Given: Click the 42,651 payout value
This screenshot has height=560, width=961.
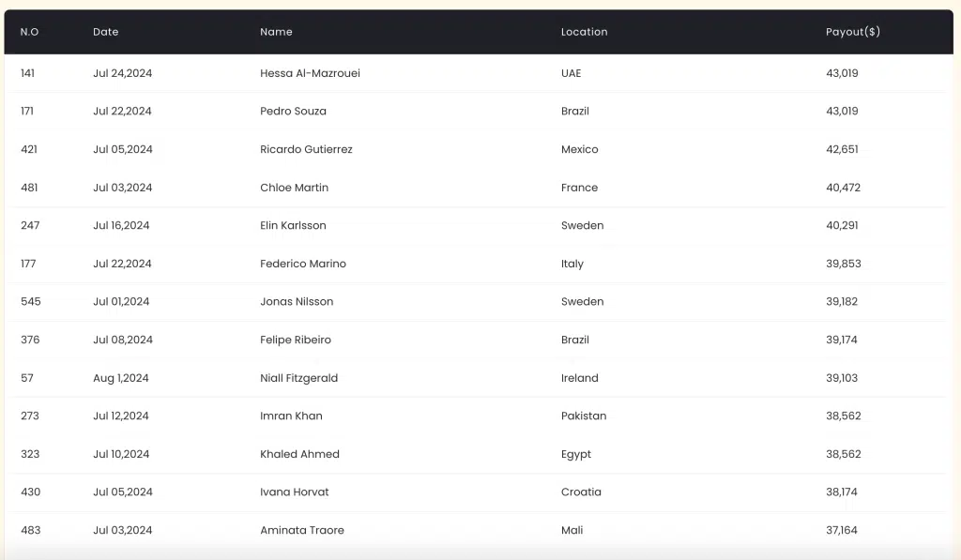Looking at the screenshot, I should [x=842, y=149].
